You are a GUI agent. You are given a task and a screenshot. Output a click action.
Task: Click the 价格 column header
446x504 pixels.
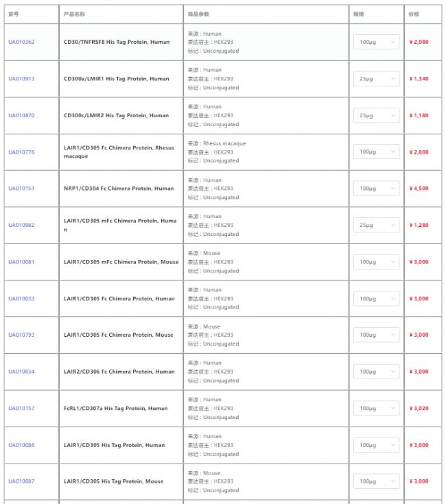point(414,14)
